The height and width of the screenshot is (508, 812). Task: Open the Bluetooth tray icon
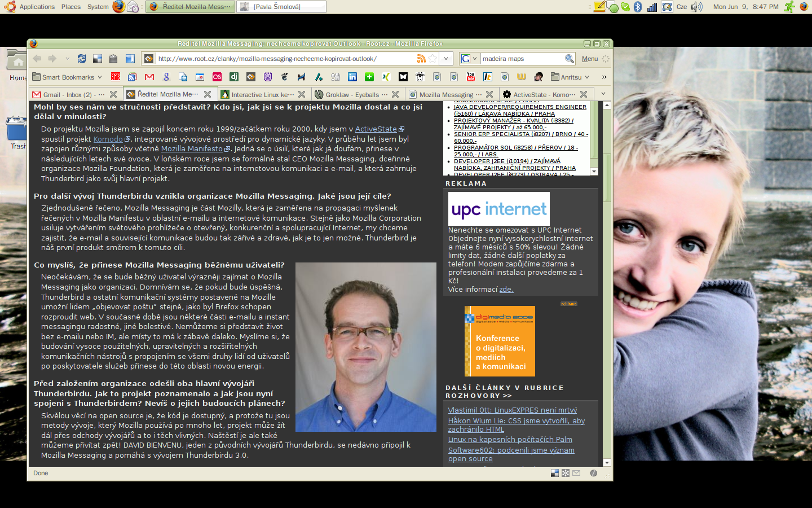[638, 7]
